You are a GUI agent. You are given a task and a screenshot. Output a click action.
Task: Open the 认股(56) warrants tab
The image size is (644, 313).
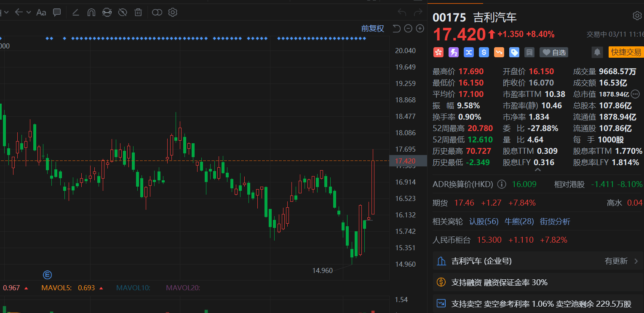[484, 221]
